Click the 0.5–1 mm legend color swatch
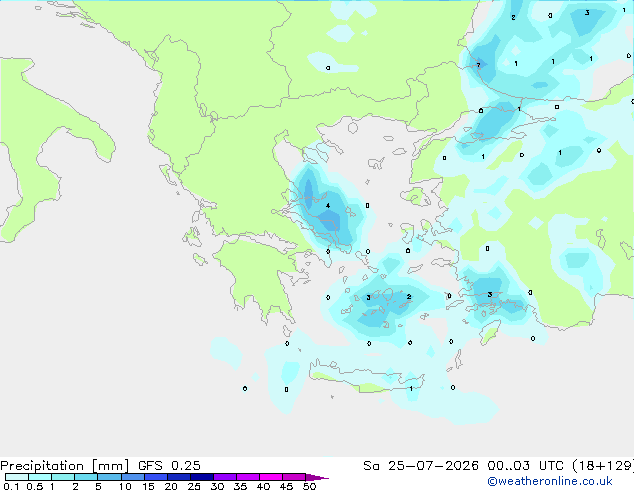634x490 pixels. point(40,477)
